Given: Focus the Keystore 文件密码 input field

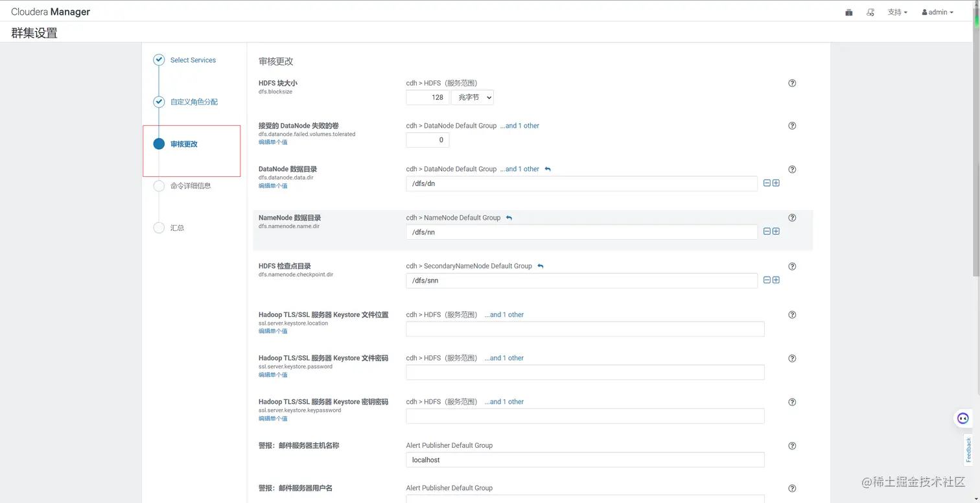Looking at the screenshot, I should click(x=585, y=372).
